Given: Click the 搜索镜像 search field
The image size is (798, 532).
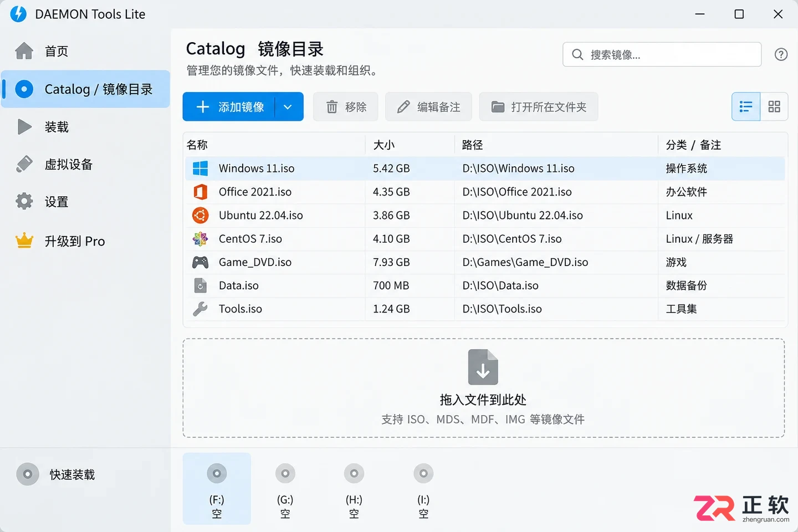Looking at the screenshot, I should (x=662, y=54).
